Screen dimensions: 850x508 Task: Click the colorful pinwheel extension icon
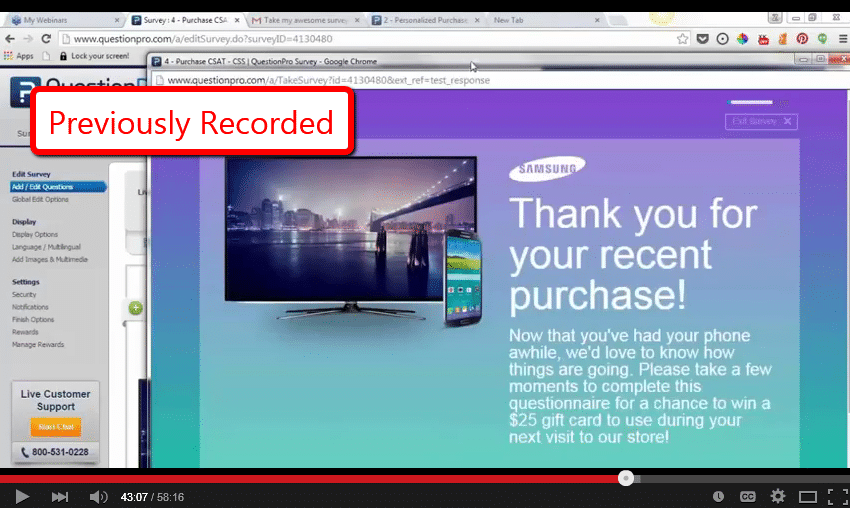[x=743, y=39]
